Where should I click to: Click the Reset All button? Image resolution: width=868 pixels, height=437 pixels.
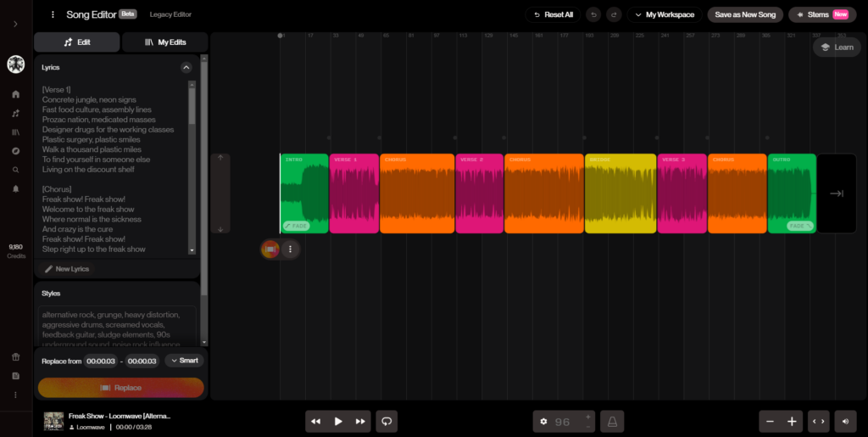click(553, 14)
